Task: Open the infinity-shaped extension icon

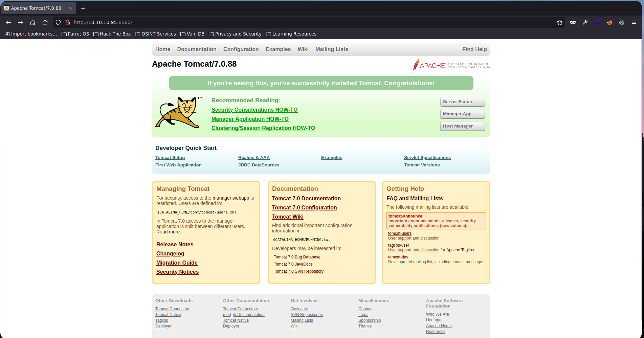Action: [x=573, y=22]
